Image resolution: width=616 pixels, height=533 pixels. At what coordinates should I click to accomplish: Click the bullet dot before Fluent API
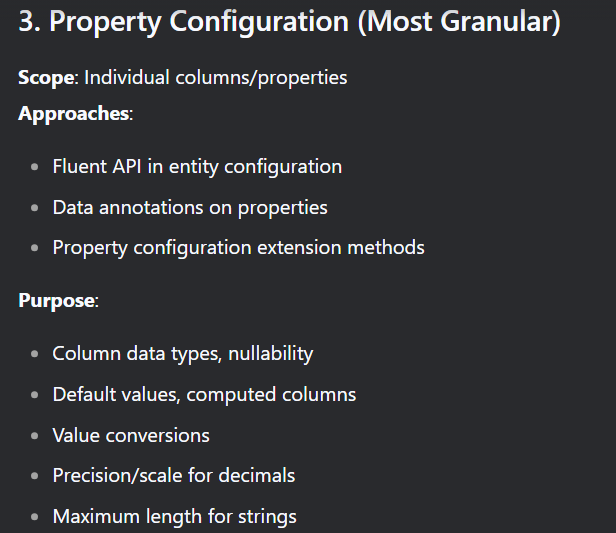(x=35, y=167)
